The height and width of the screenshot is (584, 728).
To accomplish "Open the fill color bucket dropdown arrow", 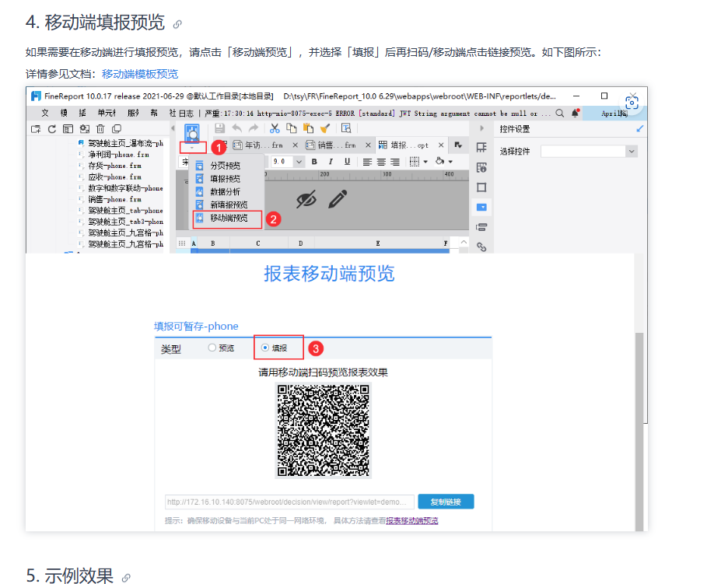I will (x=450, y=162).
